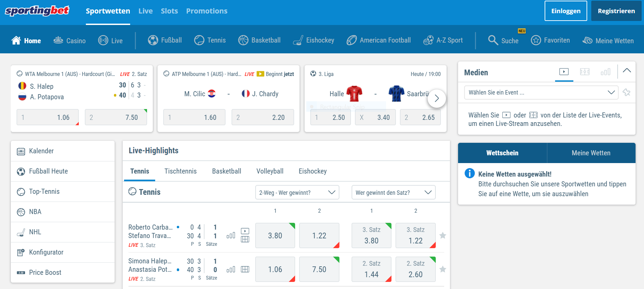Click the Einloggen button
The height and width of the screenshot is (289, 644).
pyautogui.click(x=566, y=11)
